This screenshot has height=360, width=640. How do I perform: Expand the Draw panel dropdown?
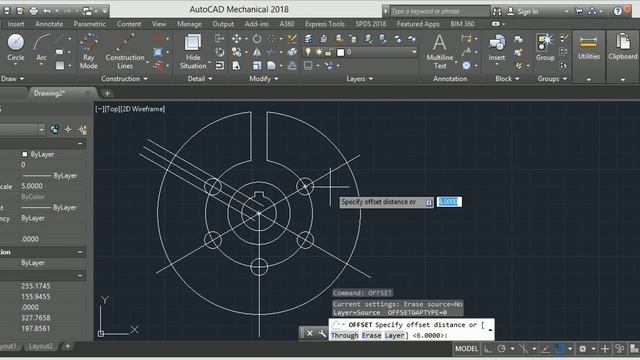[x=12, y=78]
